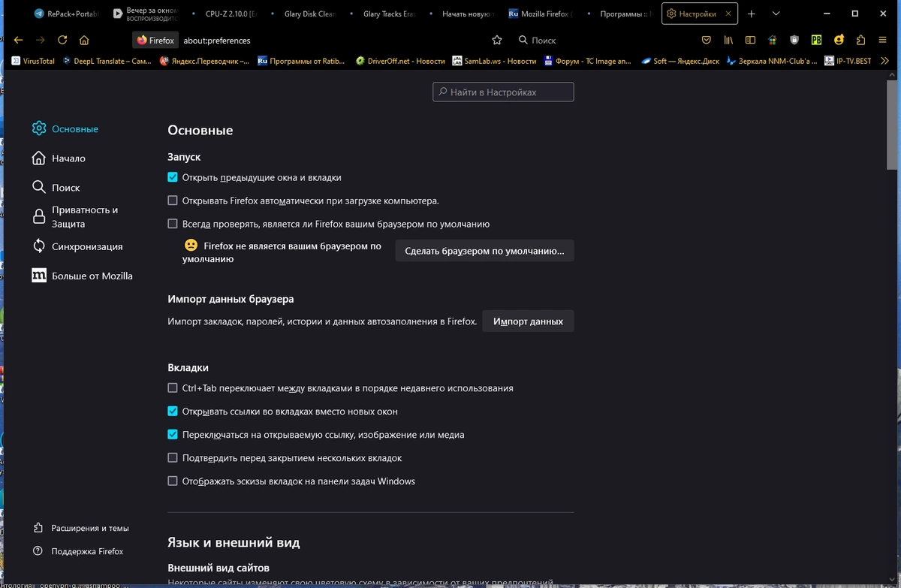Open the SamLab.ws Новости bookmark

coord(494,61)
